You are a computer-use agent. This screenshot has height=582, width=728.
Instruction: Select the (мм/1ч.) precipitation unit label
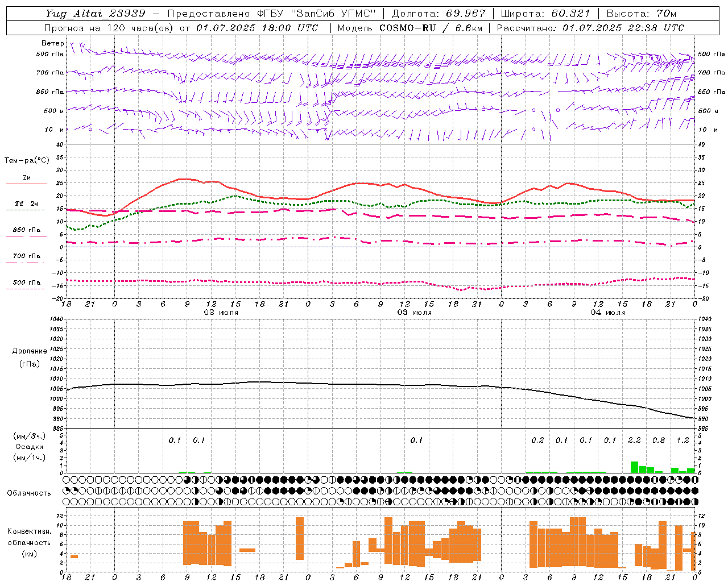[x=30, y=458]
